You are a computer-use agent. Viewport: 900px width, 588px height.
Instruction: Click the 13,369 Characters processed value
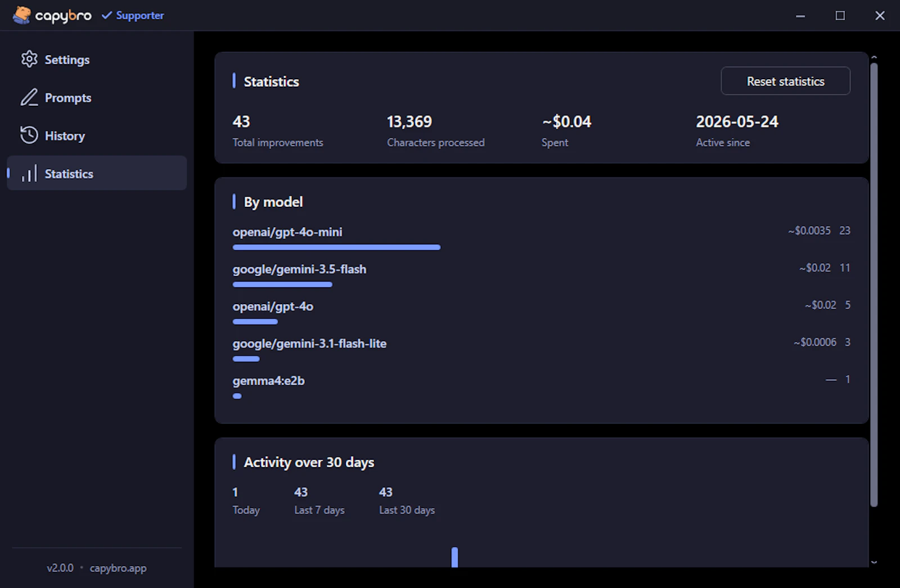click(409, 121)
